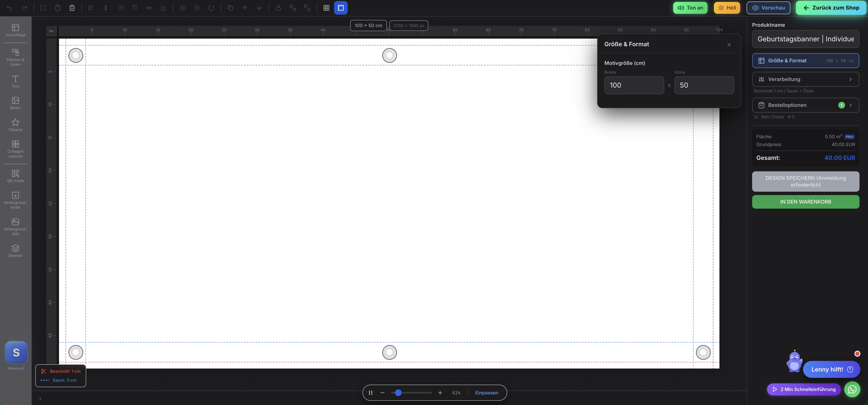
Task: Click IN DEN WARENKORB
Action: point(806,202)
